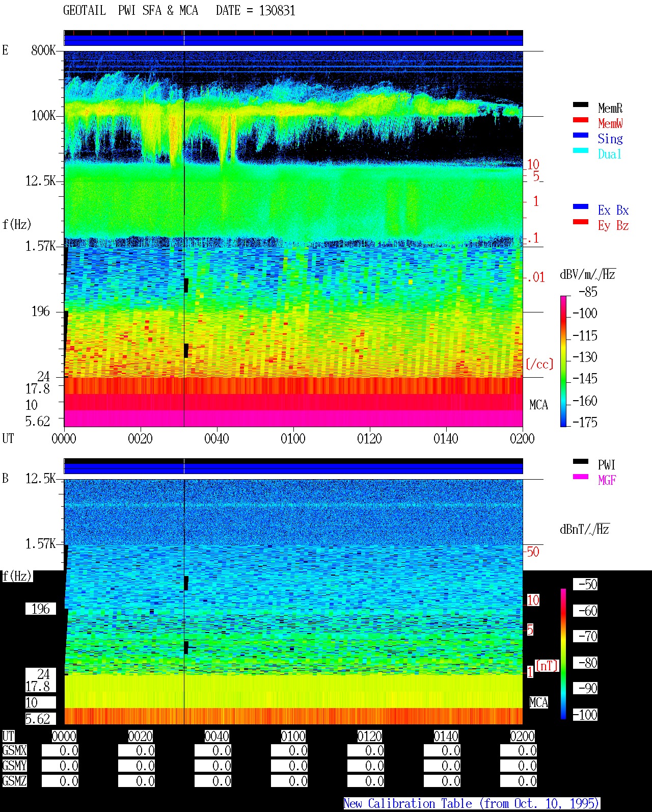Click the red [/cc] density unit label
652x812 pixels.
tap(539, 364)
